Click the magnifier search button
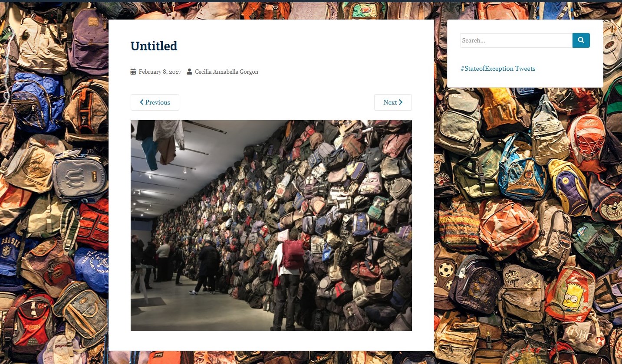The image size is (622, 364). point(581,40)
